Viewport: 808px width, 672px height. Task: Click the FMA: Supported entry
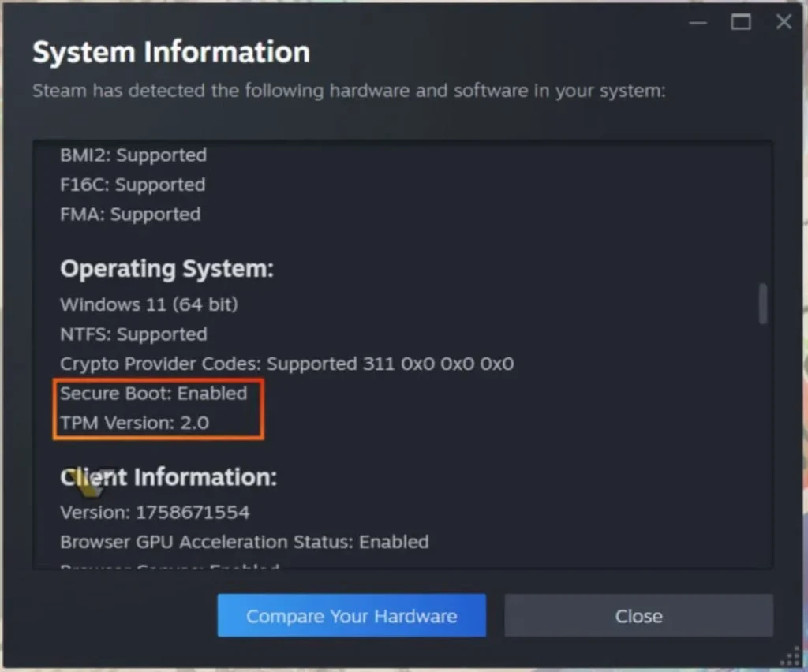pos(130,214)
